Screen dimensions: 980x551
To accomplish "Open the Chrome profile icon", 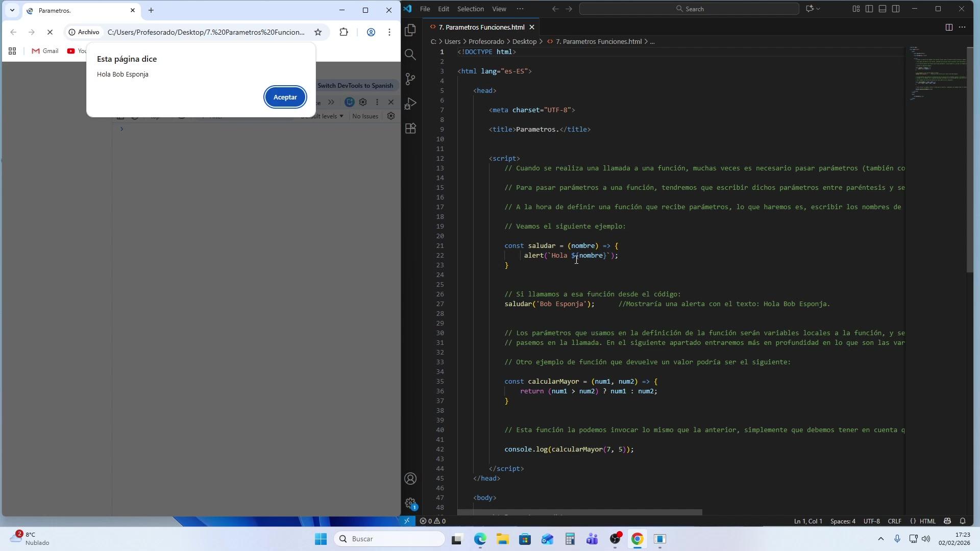I will tap(371, 32).
